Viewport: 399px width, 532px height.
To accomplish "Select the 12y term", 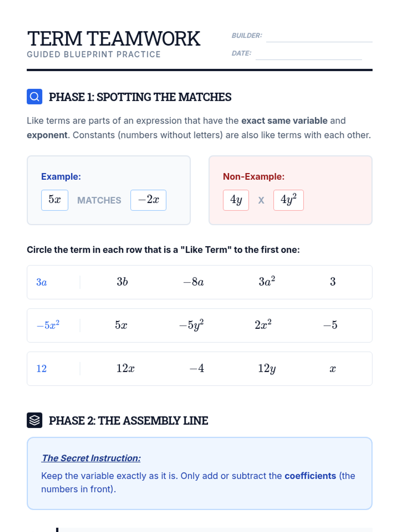I will click(267, 369).
